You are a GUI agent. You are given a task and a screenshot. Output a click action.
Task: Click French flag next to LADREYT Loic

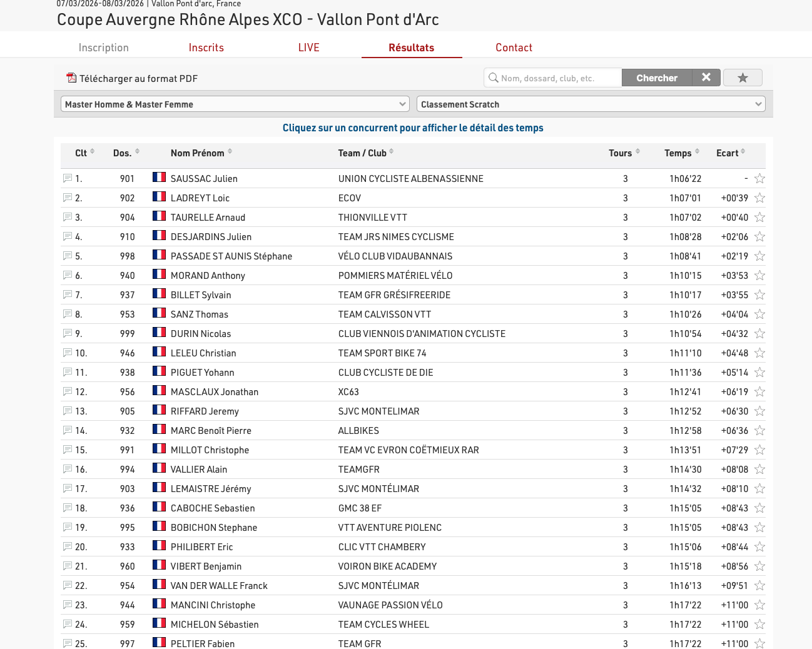tap(159, 198)
